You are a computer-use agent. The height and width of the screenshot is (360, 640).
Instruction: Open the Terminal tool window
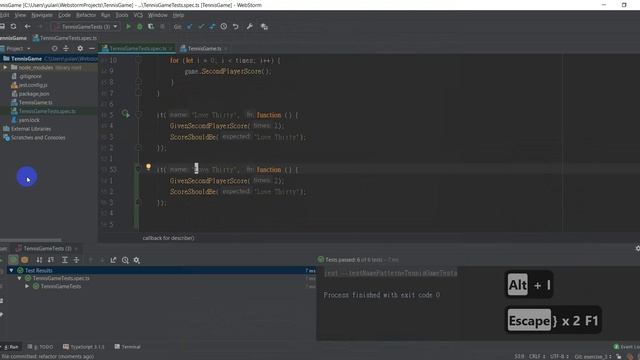[128, 347]
